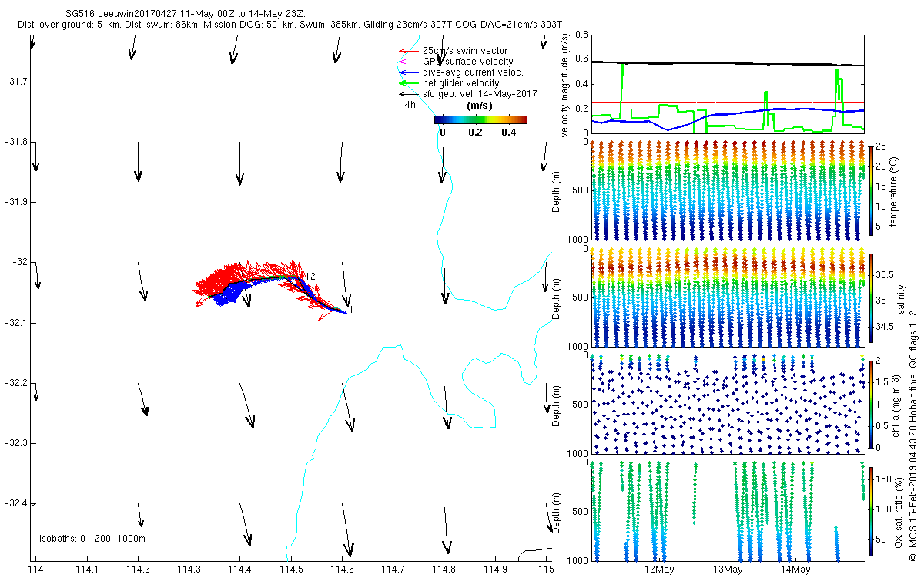Click the '-32.1' latitude tick label

pyautogui.click(x=16, y=322)
